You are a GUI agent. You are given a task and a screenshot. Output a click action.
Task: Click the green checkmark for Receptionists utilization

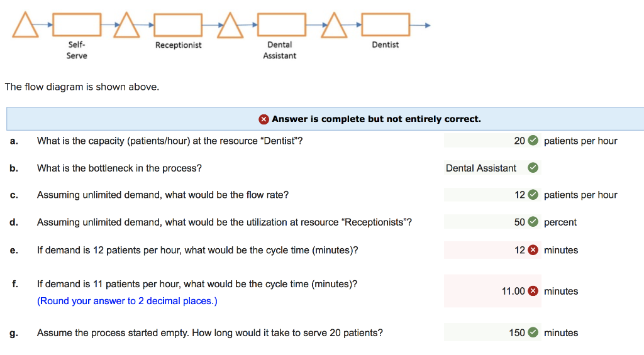[533, 222]
